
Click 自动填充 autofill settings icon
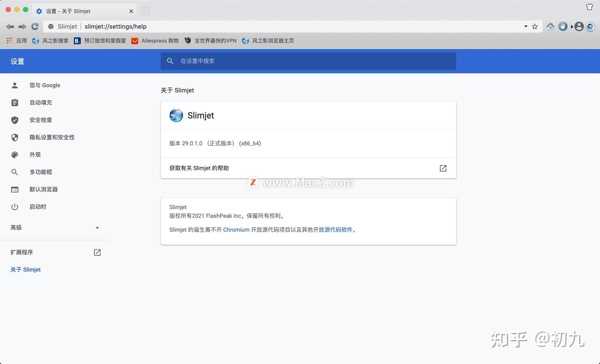[x=15, y=103]
